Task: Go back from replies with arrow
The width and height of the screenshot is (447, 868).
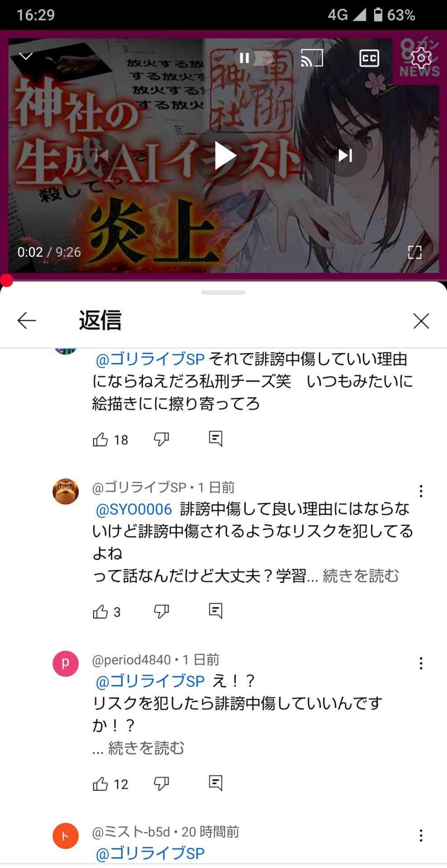Action: pyautogui.click(x=27, y=321)
